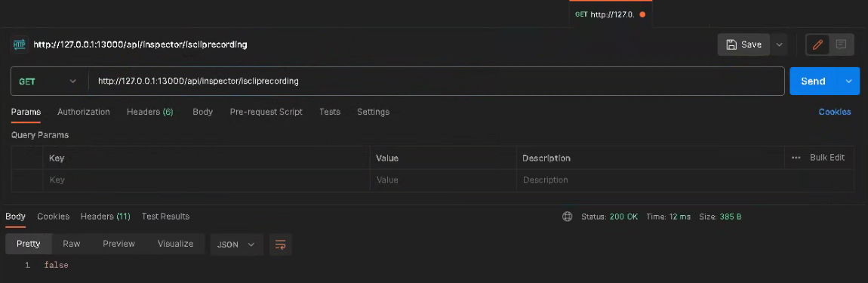Open the Cookies link
Image resolution: width=868 pixels, height=283 pixels.
click(834, 112)
